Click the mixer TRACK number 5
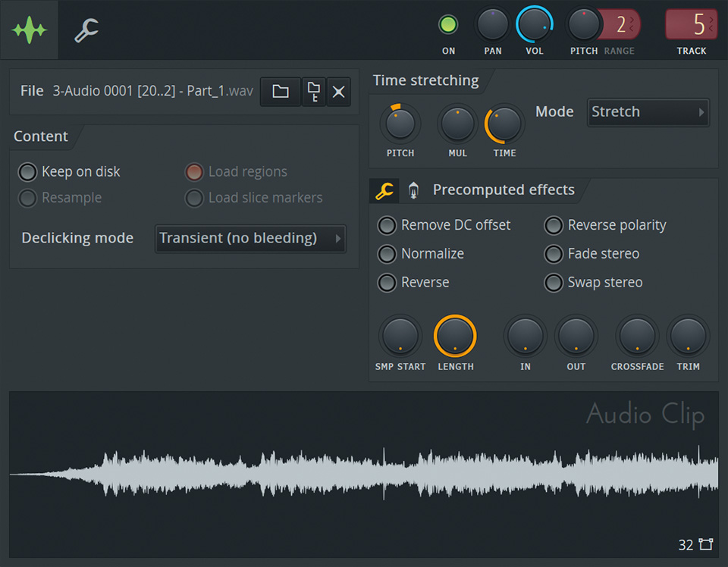 tap(692, 24)
